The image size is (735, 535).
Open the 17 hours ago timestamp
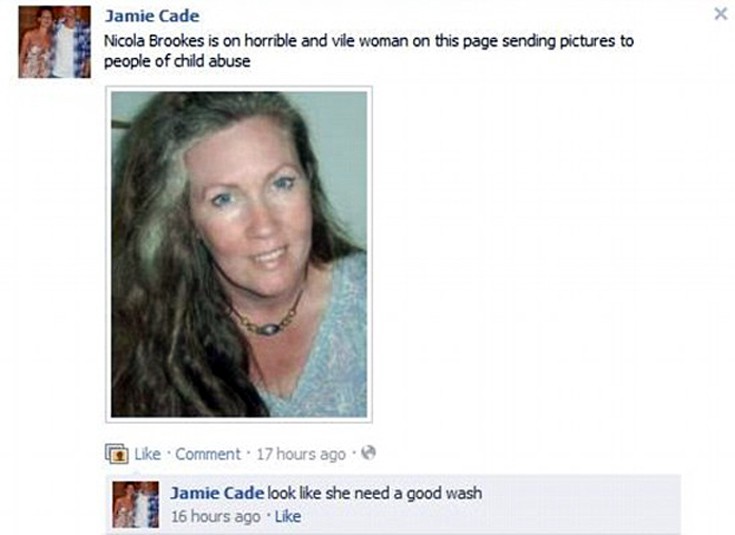(x=301, y=454)
